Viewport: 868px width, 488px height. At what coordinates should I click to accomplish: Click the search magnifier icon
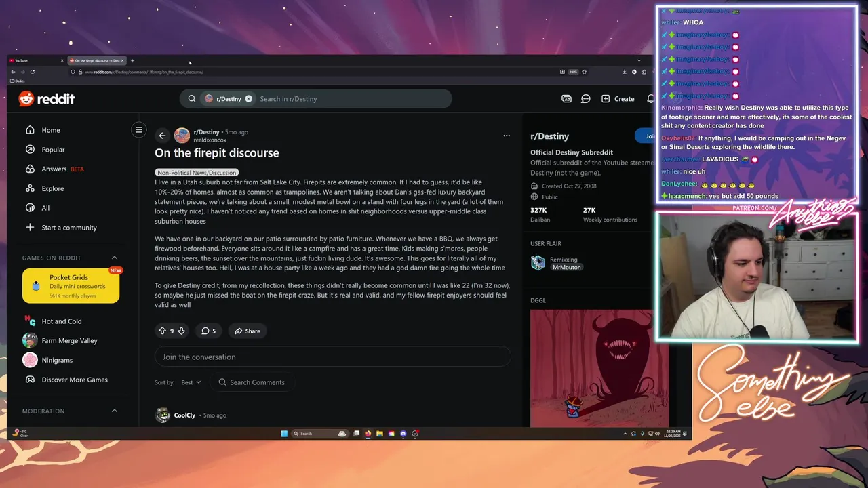(x=192, y=99)
